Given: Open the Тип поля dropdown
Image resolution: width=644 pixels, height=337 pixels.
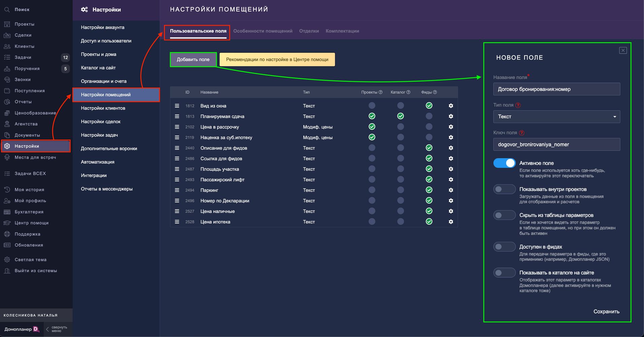Looking at the screenshot, I should pyautogui.click(x=556, y=117).
